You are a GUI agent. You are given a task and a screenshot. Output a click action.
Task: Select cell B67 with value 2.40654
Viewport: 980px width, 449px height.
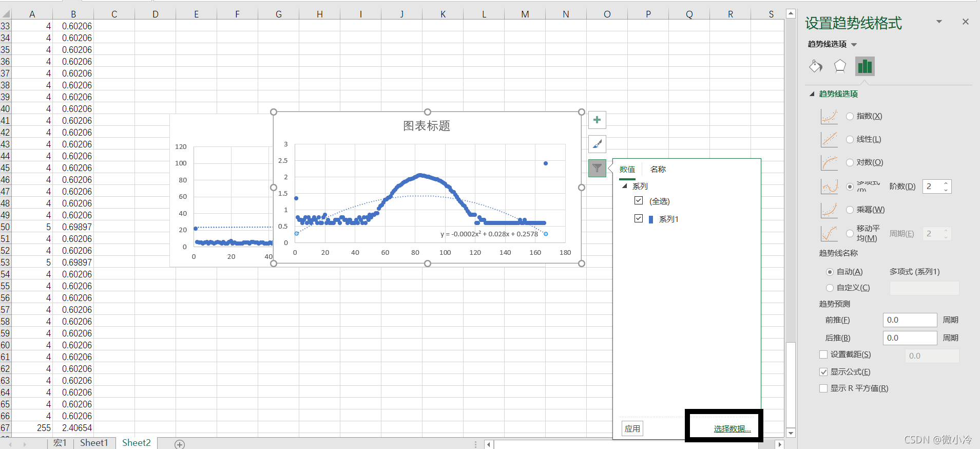coord(73,428)
